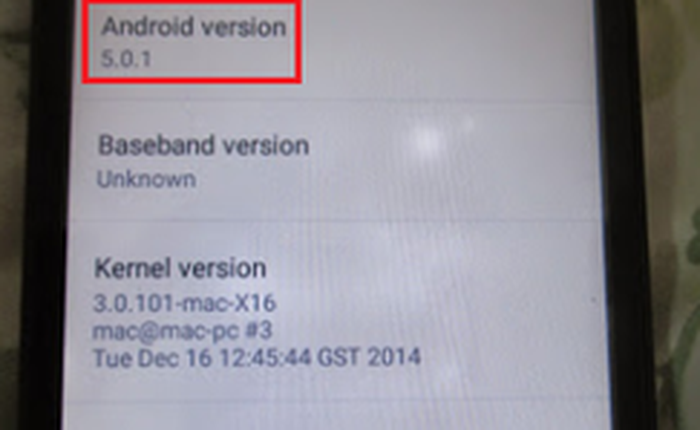The width and height of the screenshot is (700, 430).
Task: Select the 5.0.1 version number
Action: click(126, 59)
